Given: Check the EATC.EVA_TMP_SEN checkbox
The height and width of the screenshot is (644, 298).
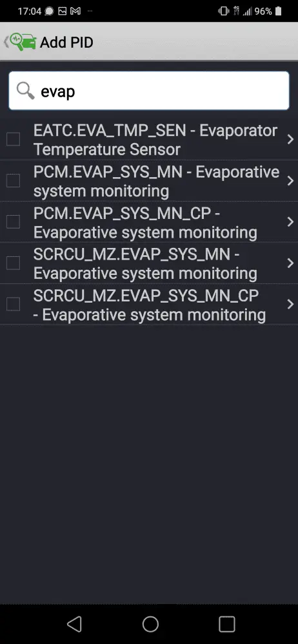Looking at the screenshot, I should [x=13, y=140].
